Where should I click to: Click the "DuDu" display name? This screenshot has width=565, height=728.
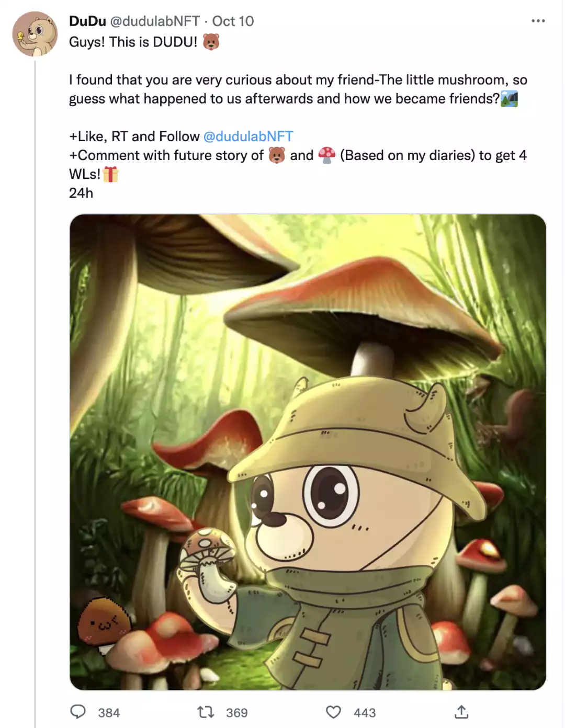[87, 21]
